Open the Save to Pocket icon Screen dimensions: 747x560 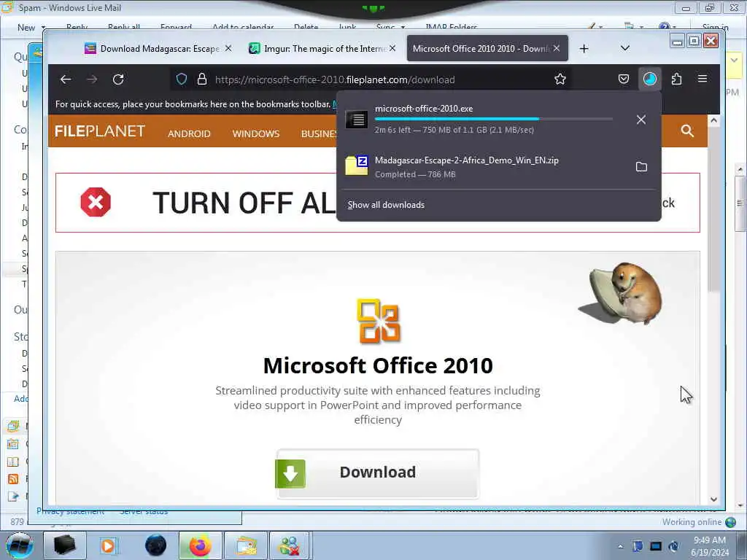[623, 79]
